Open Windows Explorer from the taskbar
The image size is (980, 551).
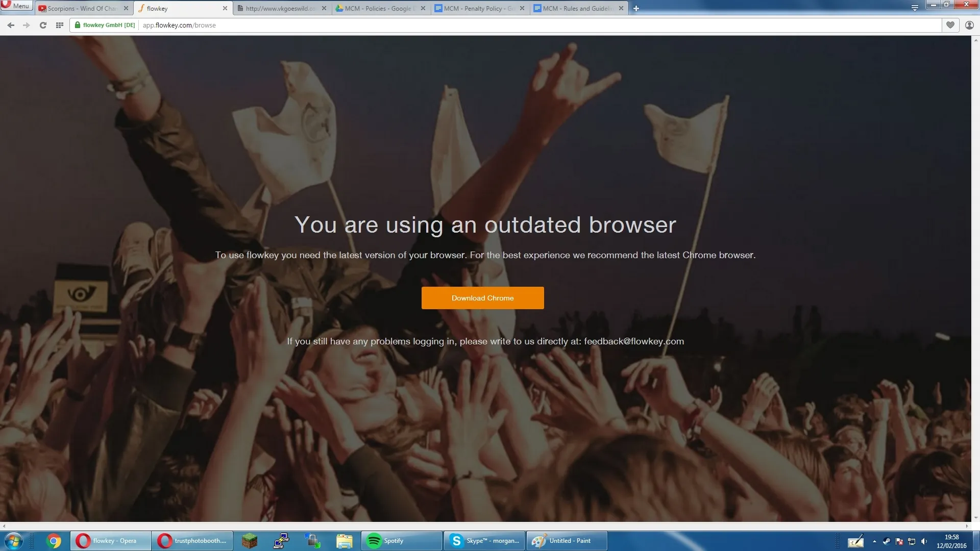(345, 541)
